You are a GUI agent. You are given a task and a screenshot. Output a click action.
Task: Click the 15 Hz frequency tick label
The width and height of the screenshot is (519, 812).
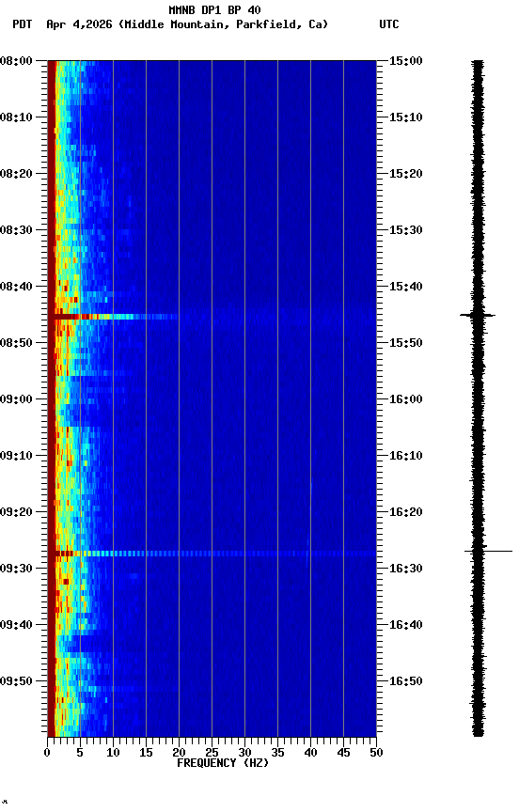(146, 753)
